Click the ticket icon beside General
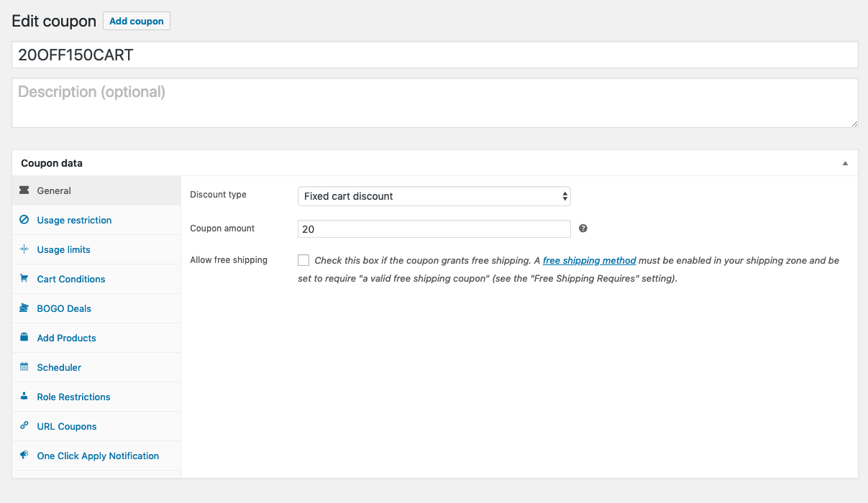 click(x=24, y=190)
